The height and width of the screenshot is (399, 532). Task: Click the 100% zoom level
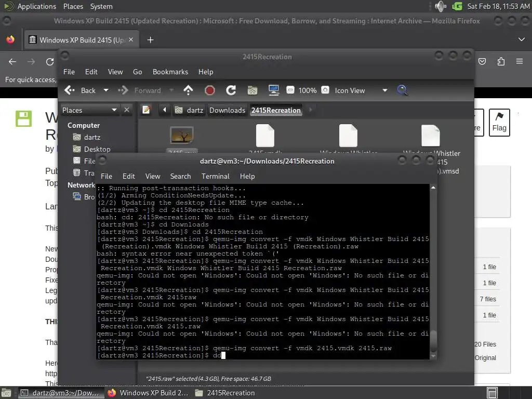(308, 90)
